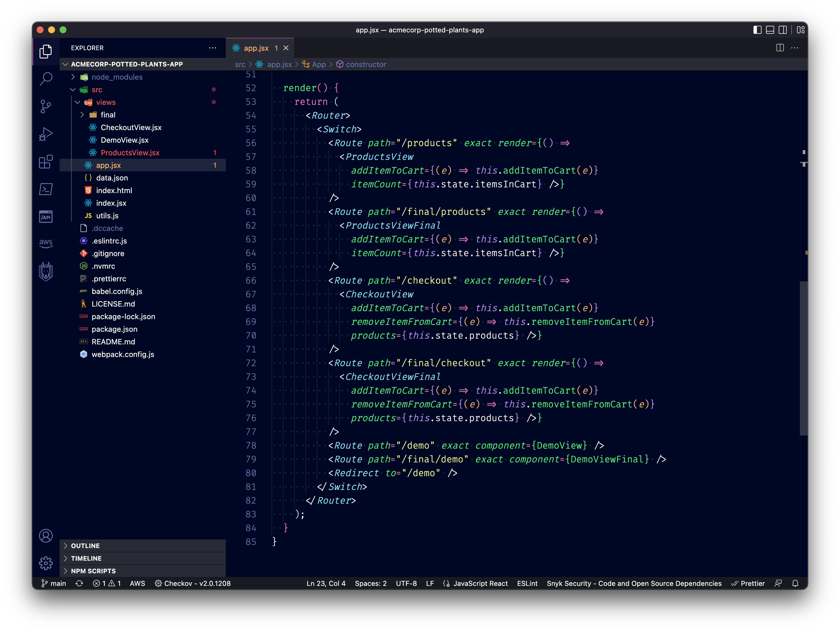840x632 pixels.
Task: Open the Run and Debug icon
Action: 46,134
